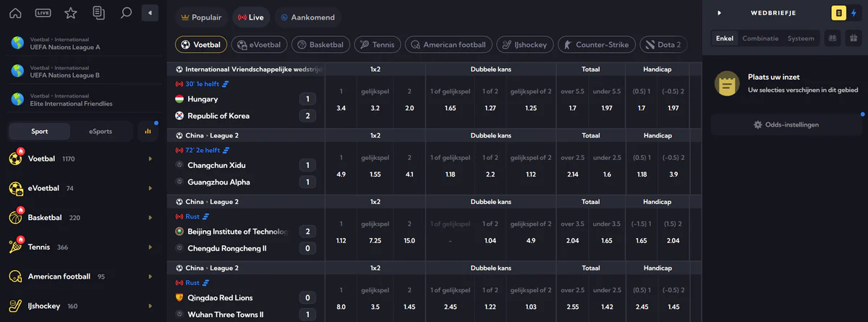Switch to the Sport tab
This screenshot has height=322, width=868.
[x=40, y=131]
